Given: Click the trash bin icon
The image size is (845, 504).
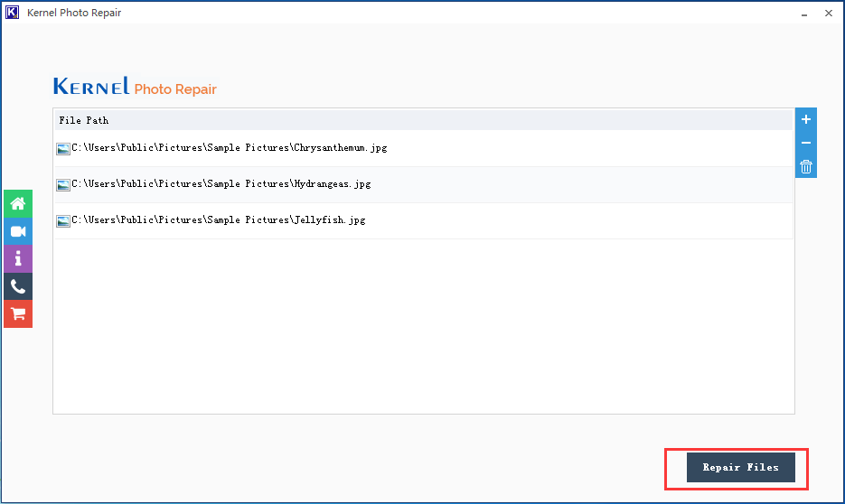Looking at the screenshot, I should pos(806,166).
